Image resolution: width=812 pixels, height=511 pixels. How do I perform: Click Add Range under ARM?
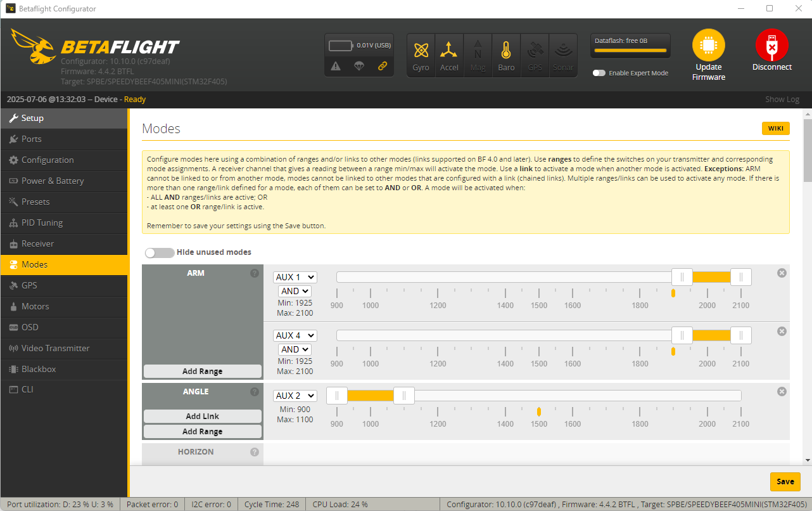tap(203, 372)
